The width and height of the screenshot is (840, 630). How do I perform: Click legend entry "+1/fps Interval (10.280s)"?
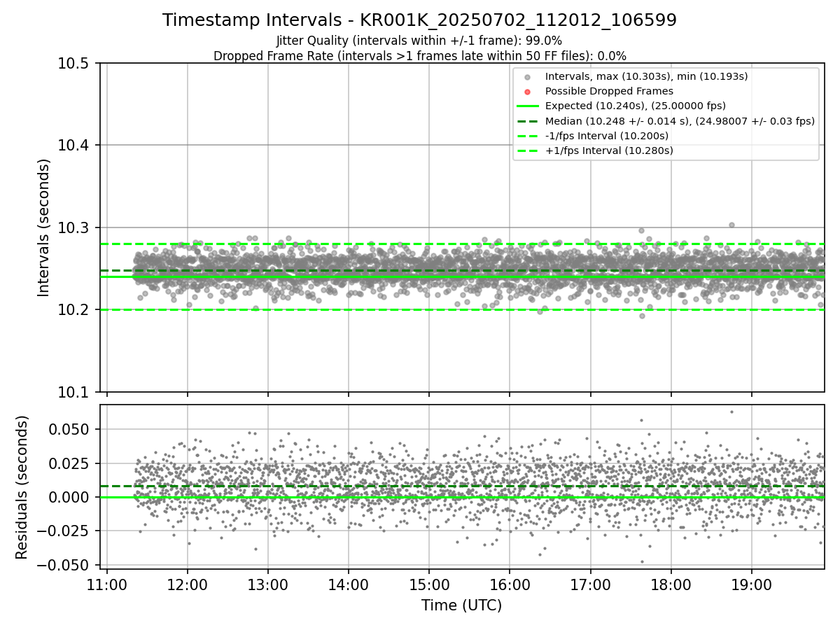pyautogui.click(x=609, y=150)
